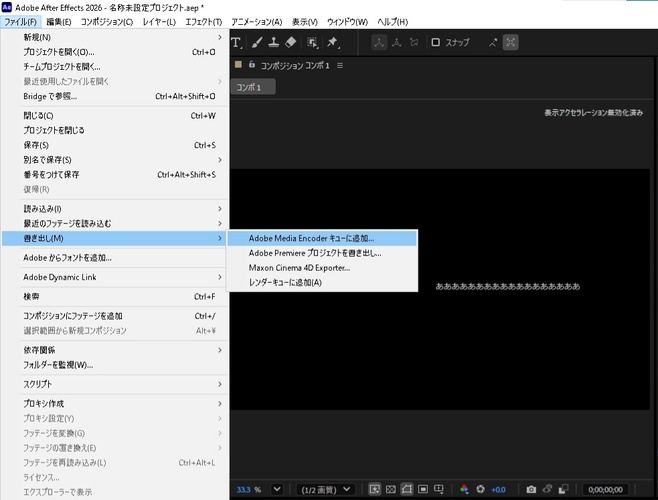
Task: Open the ヘルプ(H) menu
Action: [x=393, y=22]
